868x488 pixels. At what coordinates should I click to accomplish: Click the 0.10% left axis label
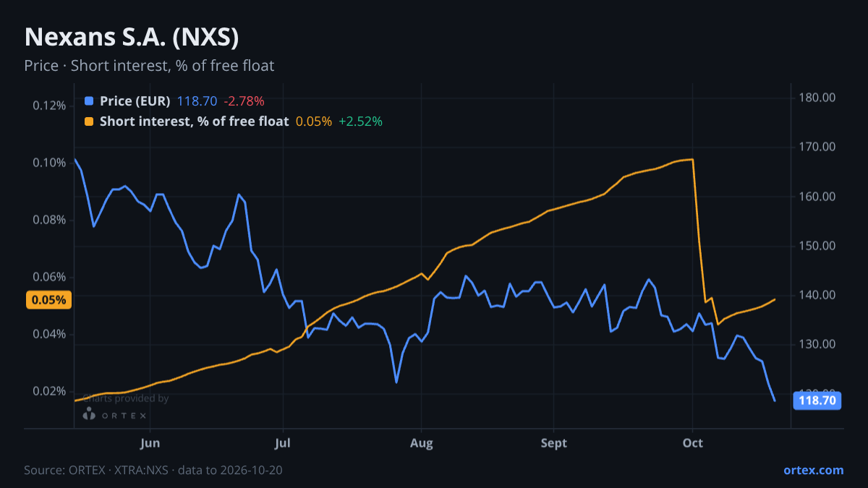[x=49, y=163]
